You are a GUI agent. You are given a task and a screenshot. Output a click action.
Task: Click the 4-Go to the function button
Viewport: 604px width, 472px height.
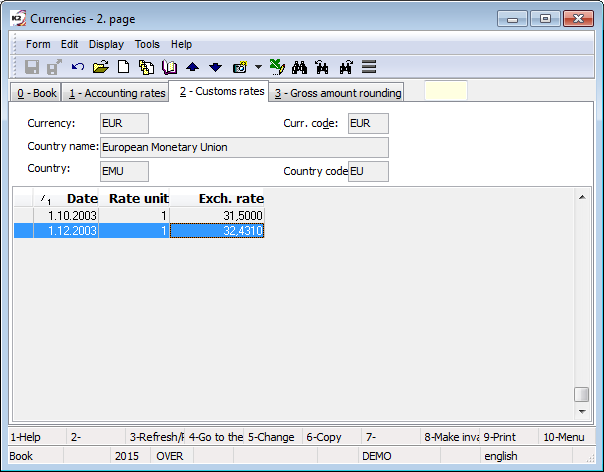215,437
